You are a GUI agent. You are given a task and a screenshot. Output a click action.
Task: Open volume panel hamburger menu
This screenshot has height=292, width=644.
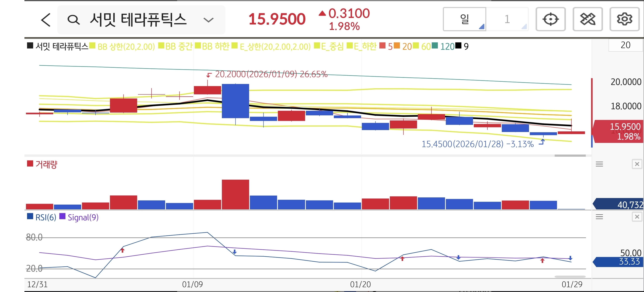pyautogui.click(x=599, y=164)
